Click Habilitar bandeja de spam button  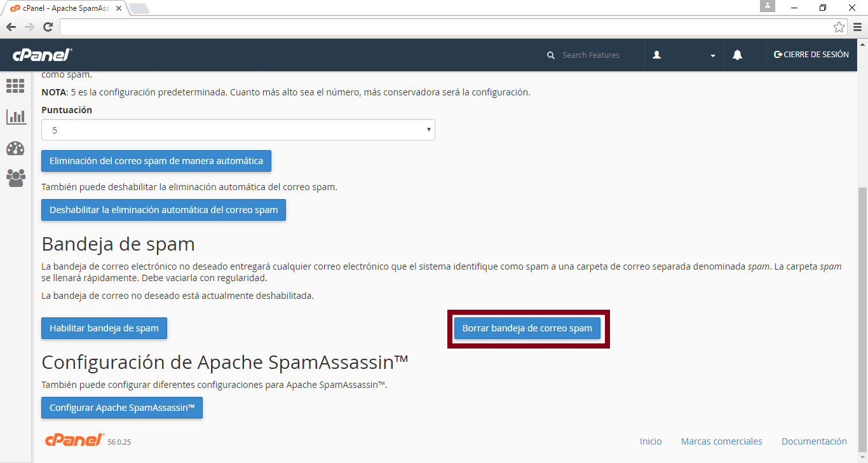click(x=104, y=328)
